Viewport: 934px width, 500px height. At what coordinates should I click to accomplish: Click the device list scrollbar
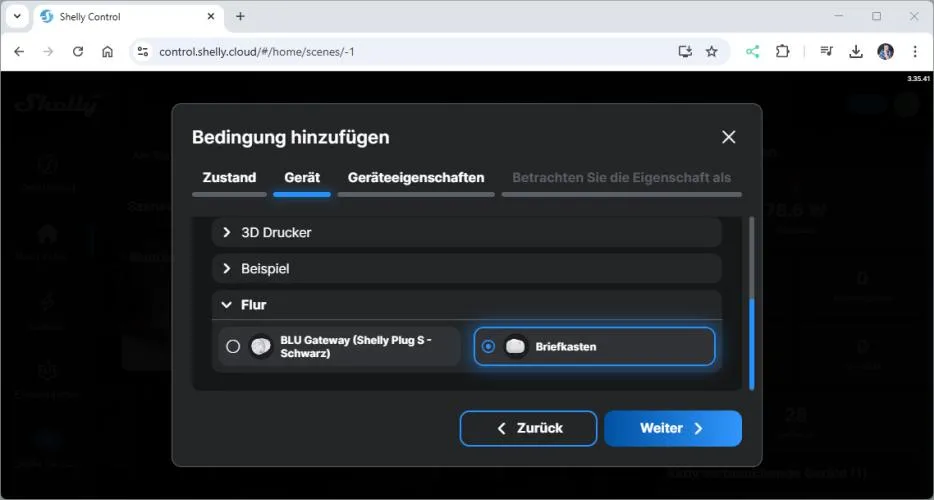751,340
